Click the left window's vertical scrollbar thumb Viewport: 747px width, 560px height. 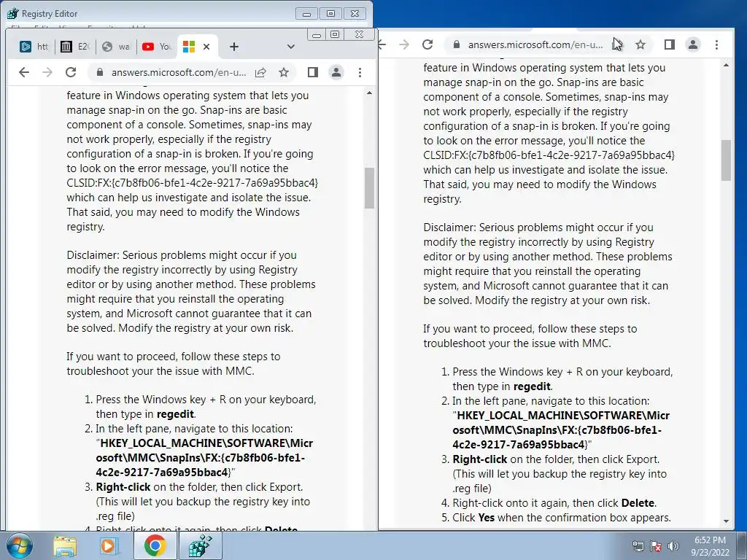pyautogui.click(x=369, y=188)
